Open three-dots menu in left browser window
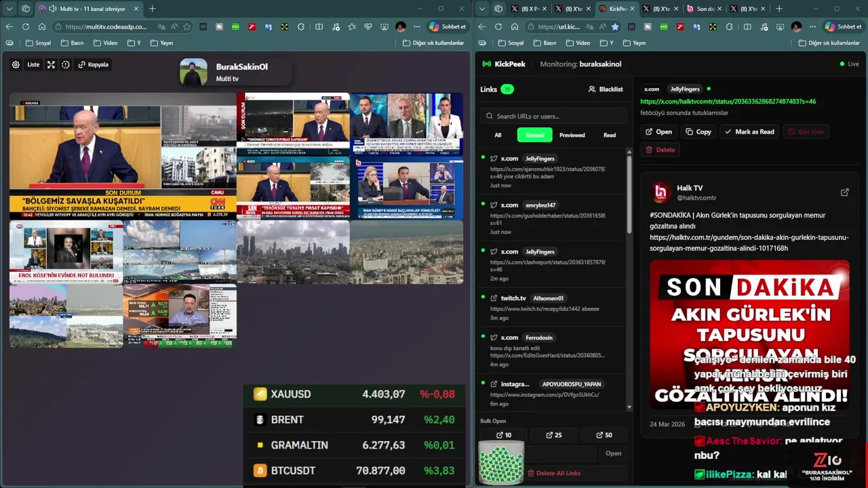Image resolution: width=868 pixels, height=488 pixels. 418,26
